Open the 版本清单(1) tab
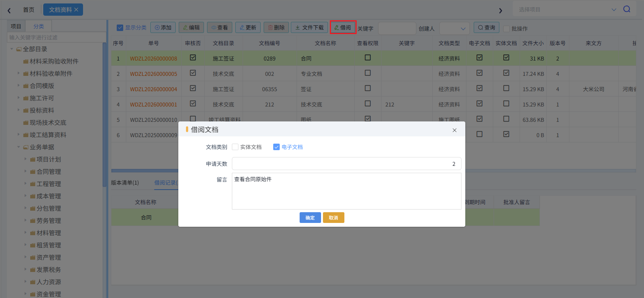The width and height of the screenshot is (644, 298). pos(125,183)
